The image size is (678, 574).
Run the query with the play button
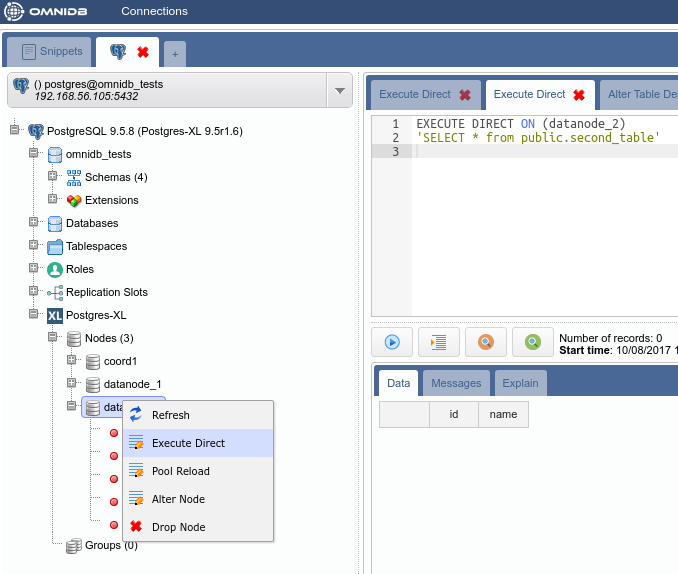pos(392,342)
